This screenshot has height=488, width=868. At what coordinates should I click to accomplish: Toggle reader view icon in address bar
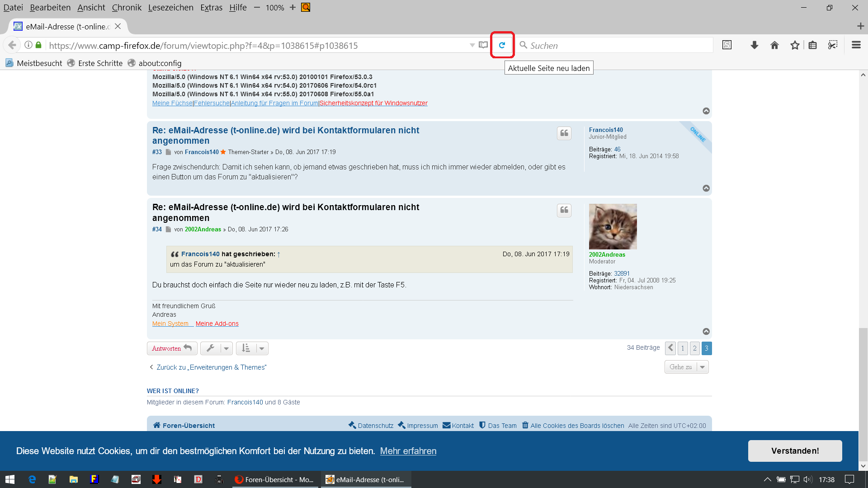pyautogui.click(x=483, y=45)
